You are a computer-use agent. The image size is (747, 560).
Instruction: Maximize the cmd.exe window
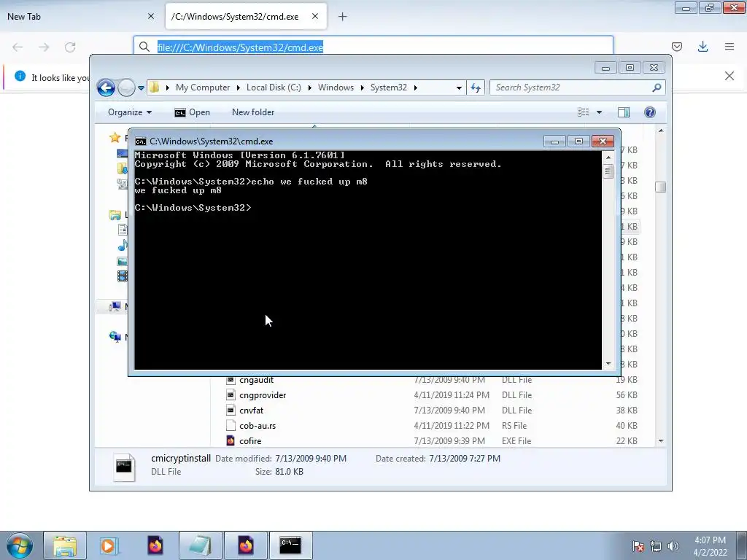(578, 141)
